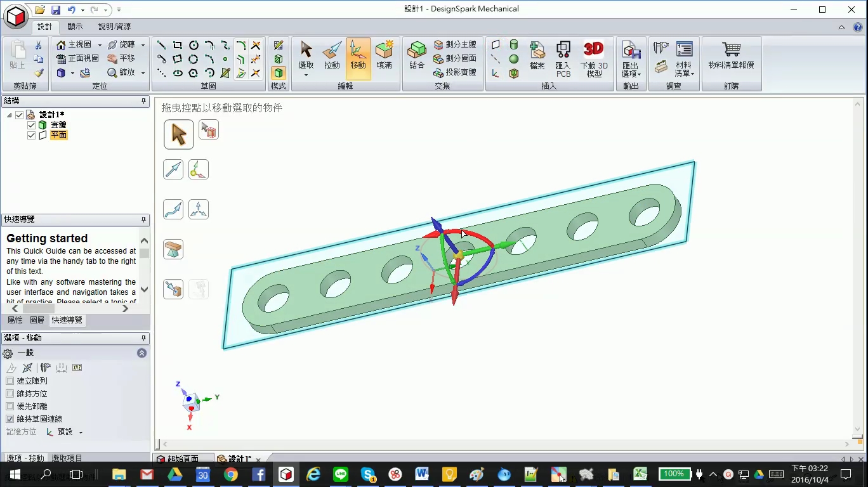This screenshot has height=487, width=868.
Task: Open the 選取項目 tab at bottom
Action: [x=67, y=458]
